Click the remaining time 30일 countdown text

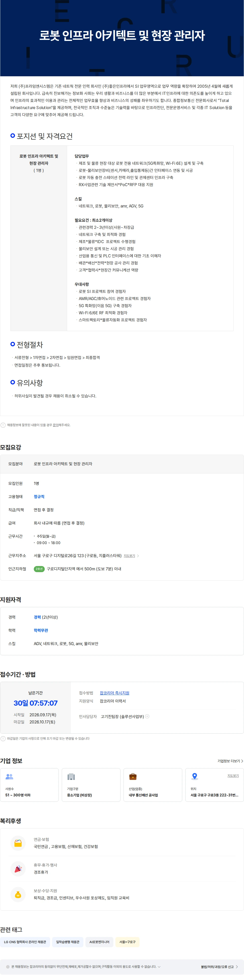point(36,703)
